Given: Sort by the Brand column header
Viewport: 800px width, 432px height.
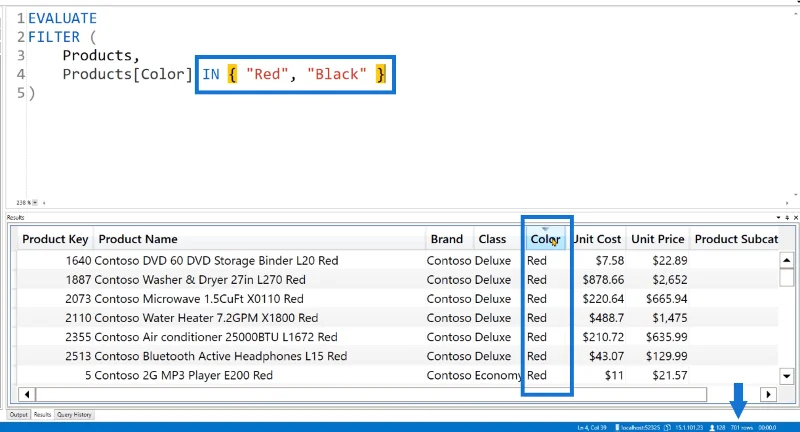Looking at the screenshot, I should 449,239.
